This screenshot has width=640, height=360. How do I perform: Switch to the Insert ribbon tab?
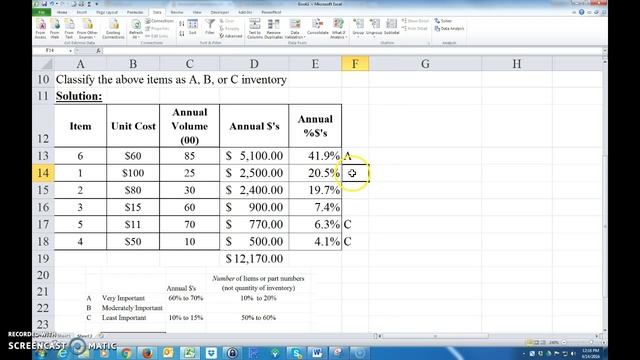82,12
